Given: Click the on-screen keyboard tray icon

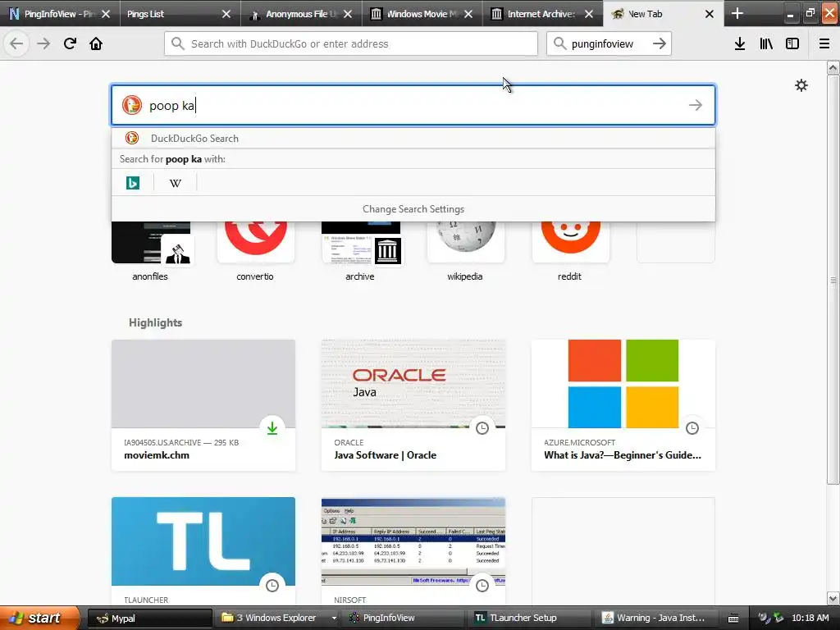Looking at the screenshot, I should point(733,619).
